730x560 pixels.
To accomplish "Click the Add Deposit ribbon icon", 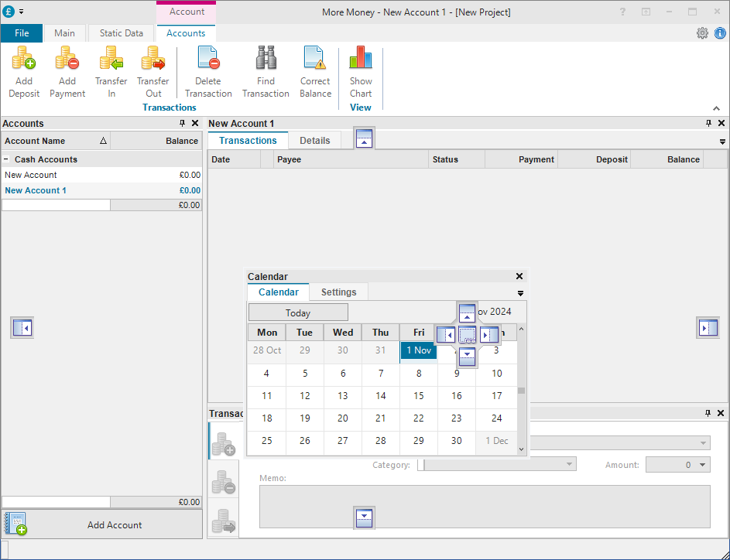I will (x=24, y=60).
